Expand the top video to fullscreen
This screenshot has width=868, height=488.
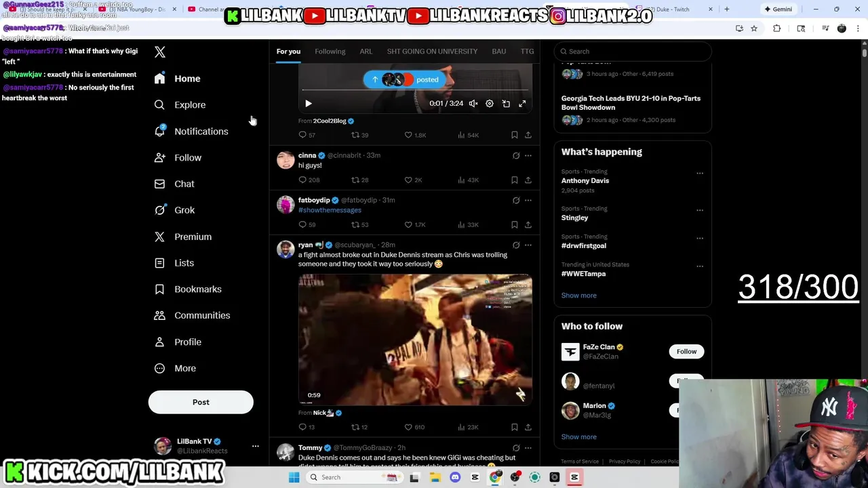tap(522, 104)
